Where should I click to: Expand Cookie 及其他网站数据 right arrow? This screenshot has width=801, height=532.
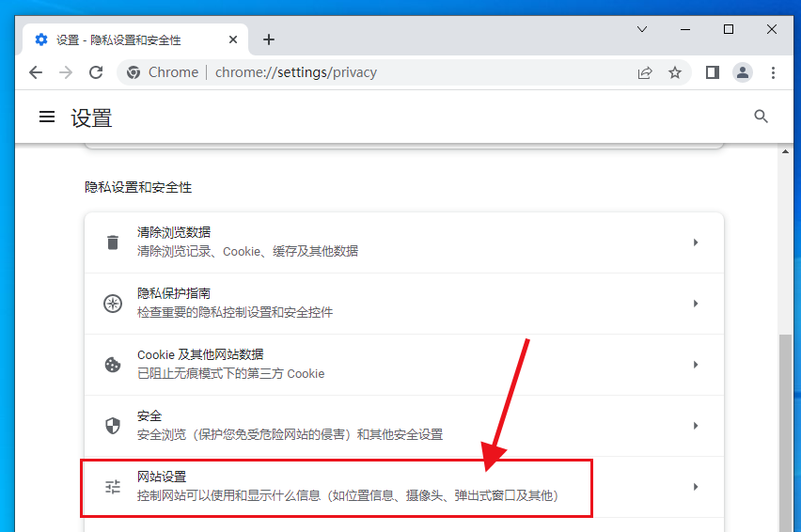pos(696,365)
